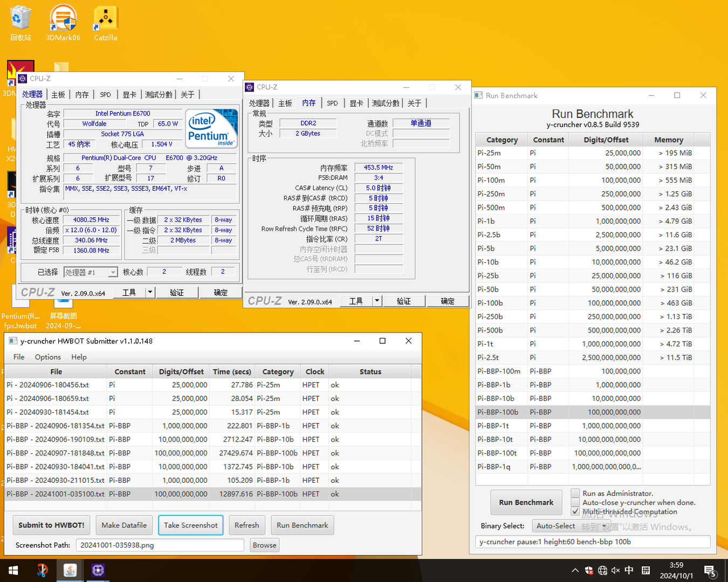Click Submit to HWBOT! button
Screen dimensions: 728x582
click(51, 525)
